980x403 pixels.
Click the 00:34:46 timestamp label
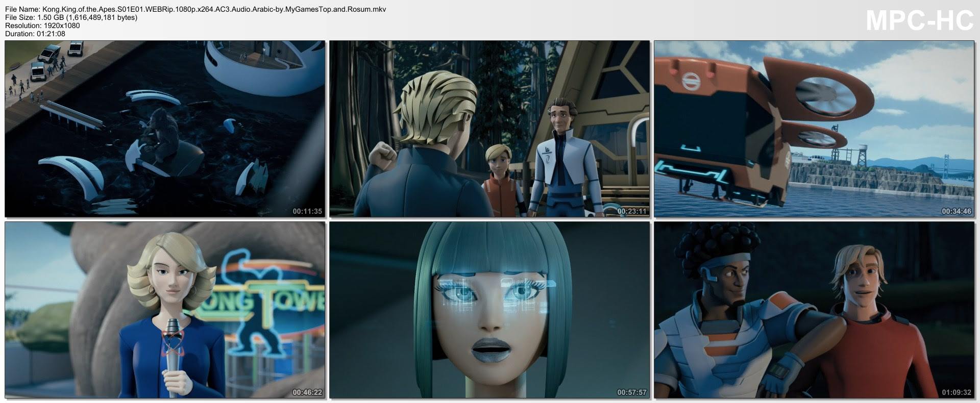(957, 211)
